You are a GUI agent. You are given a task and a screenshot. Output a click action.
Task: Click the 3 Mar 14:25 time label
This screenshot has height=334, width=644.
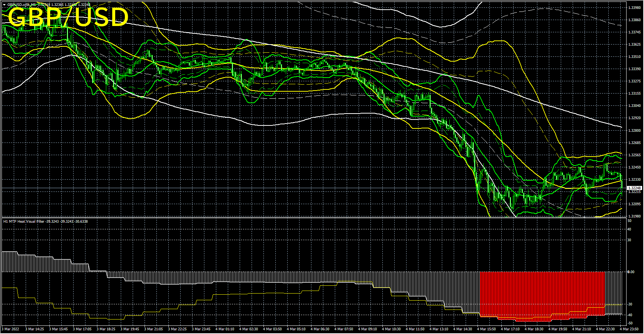(35, 329)
